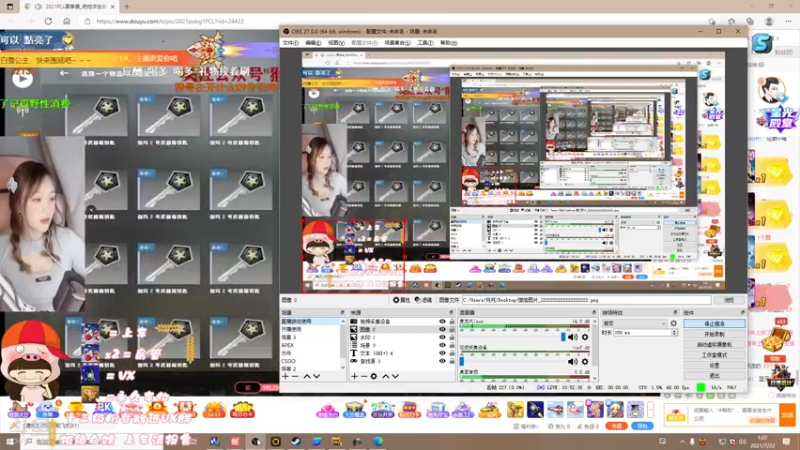Undock the 来源 sources panel
Image resolution: width=800 pixels, height=450 pixels.
(x=451, y=312)
